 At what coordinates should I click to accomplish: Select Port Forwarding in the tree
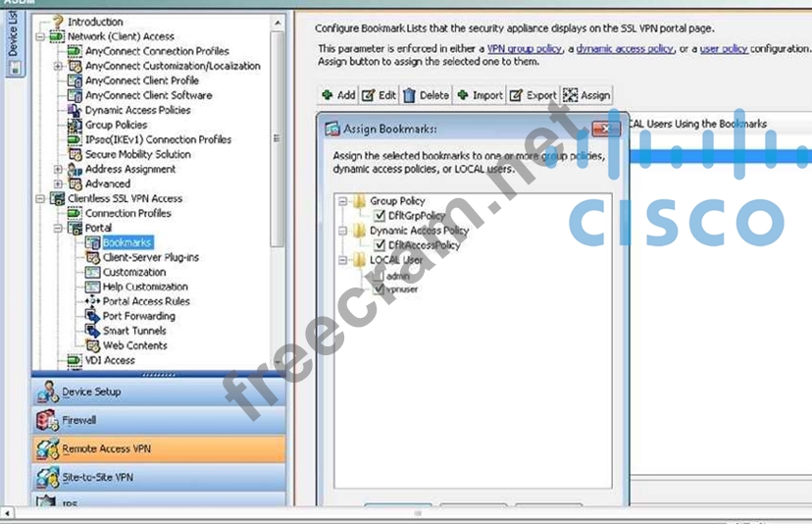[x=138, y=316]
